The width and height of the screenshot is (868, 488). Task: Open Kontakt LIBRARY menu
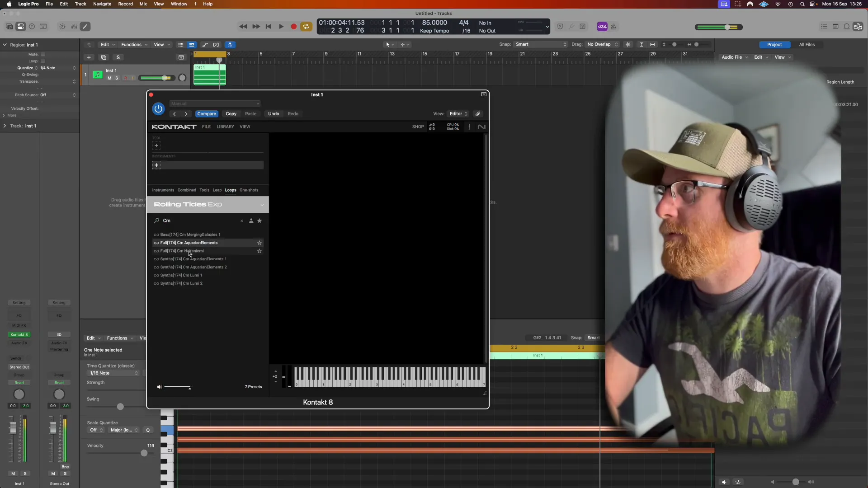225,127
